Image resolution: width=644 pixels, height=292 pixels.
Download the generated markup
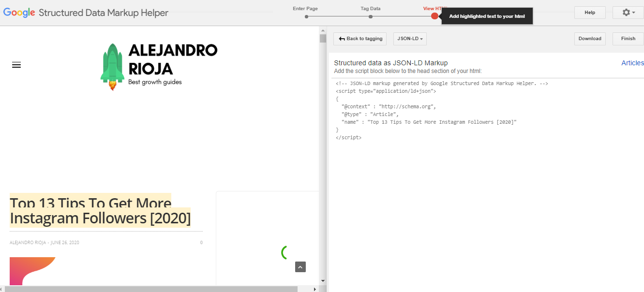590,39
